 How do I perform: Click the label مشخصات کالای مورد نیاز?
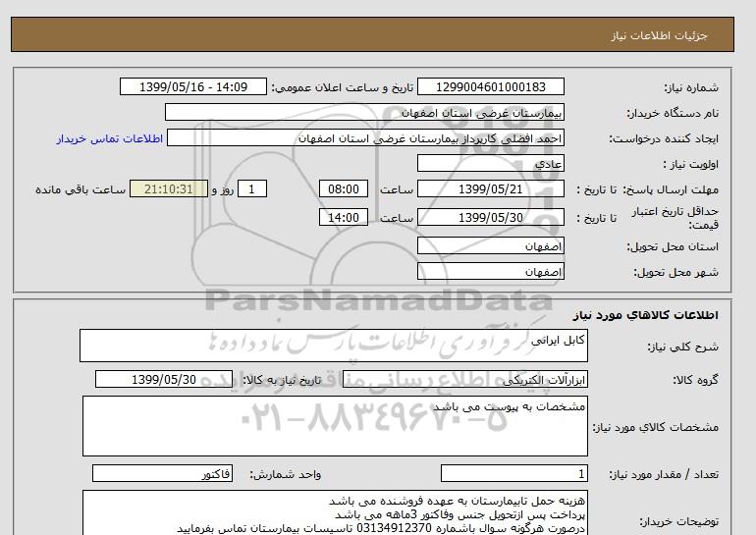point(655,427)
